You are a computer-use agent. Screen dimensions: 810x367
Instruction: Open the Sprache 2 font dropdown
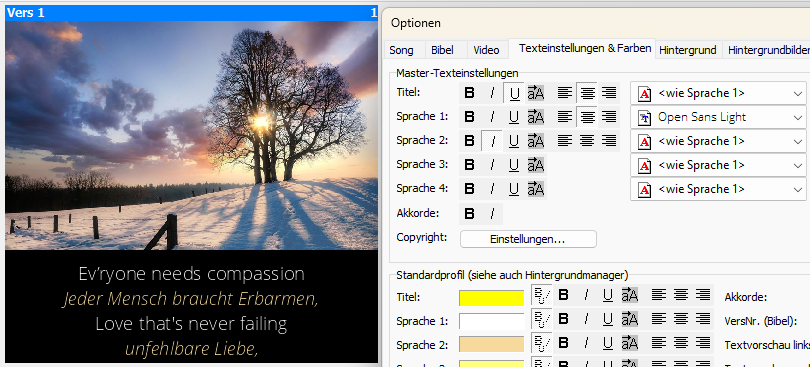(x=719, y=141)
